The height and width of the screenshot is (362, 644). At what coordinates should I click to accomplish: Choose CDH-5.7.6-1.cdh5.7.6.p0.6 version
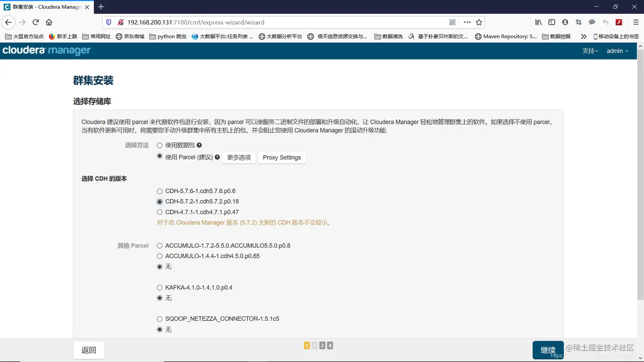coord(160,191)
